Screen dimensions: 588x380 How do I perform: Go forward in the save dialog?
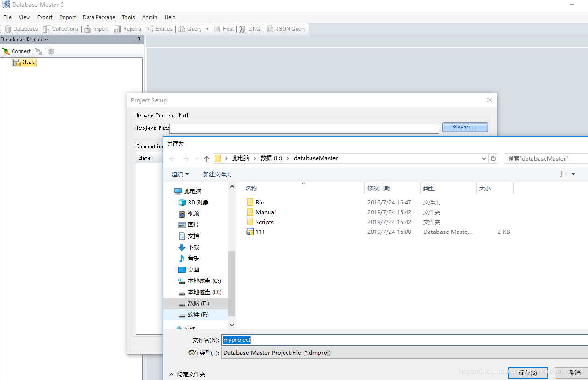click(186, 159)
